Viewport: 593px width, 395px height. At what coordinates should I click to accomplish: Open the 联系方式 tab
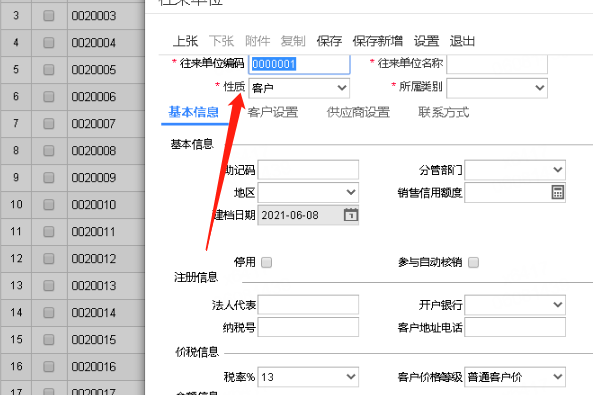pyautogui.click(x=443, y=112)
